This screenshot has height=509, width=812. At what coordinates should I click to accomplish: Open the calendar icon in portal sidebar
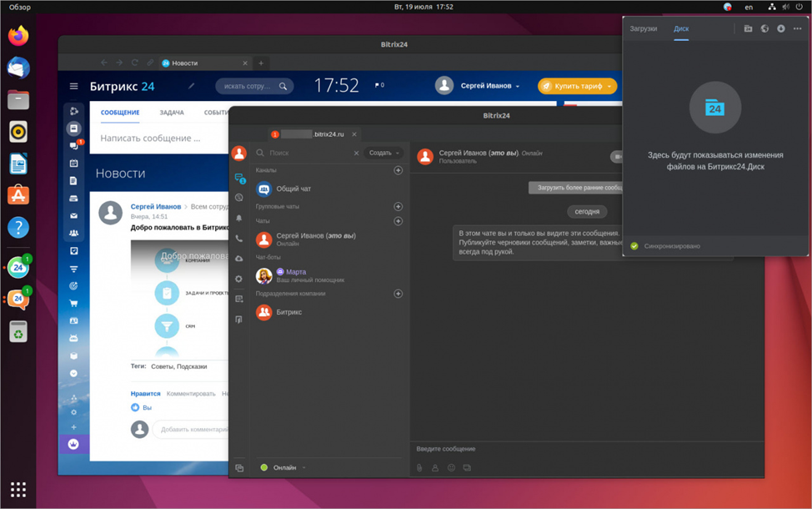point(73,163)
